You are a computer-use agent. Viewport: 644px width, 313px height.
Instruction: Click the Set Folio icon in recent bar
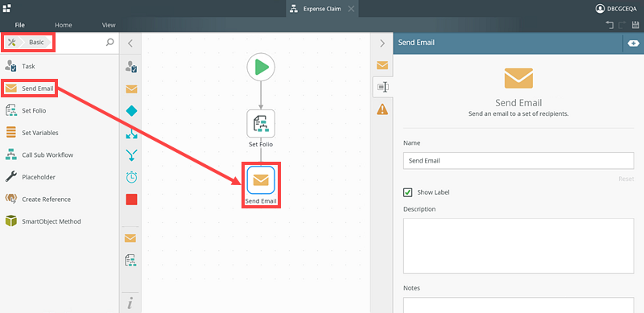tap(131, 261)
